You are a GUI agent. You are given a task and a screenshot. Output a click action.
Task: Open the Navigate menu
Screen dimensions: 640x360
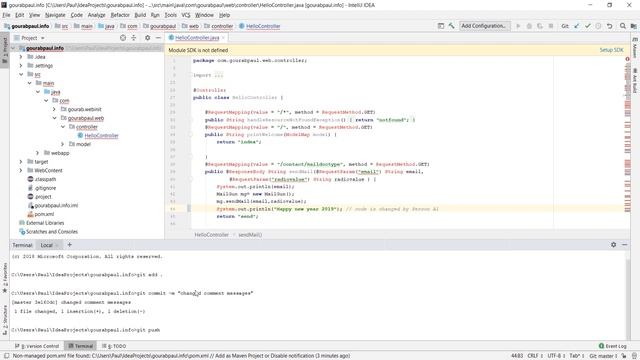pos(55,15)
